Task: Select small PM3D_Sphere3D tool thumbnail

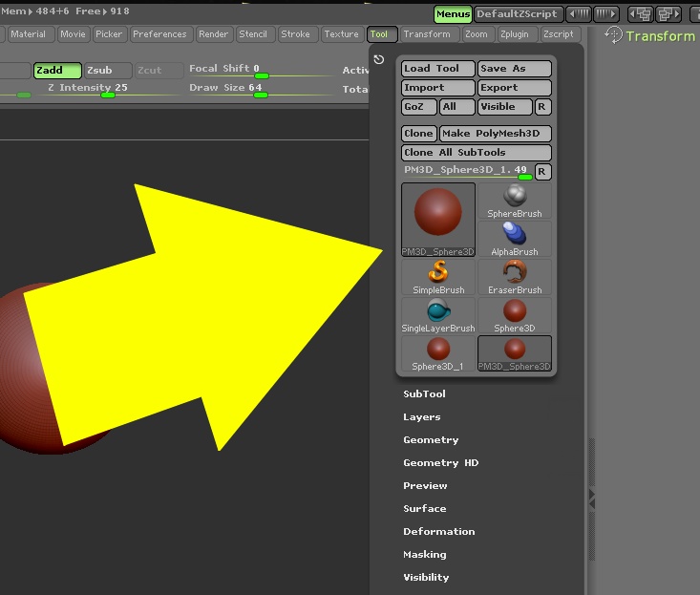Action: (515, 354)
